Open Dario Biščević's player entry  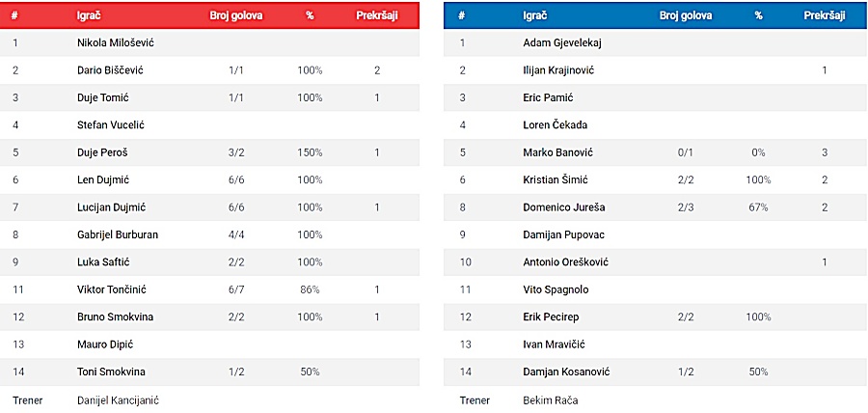[x=110, y=70]
